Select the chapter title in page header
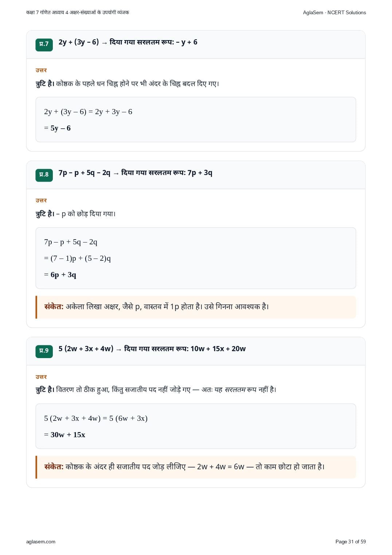 pos(78,12)
